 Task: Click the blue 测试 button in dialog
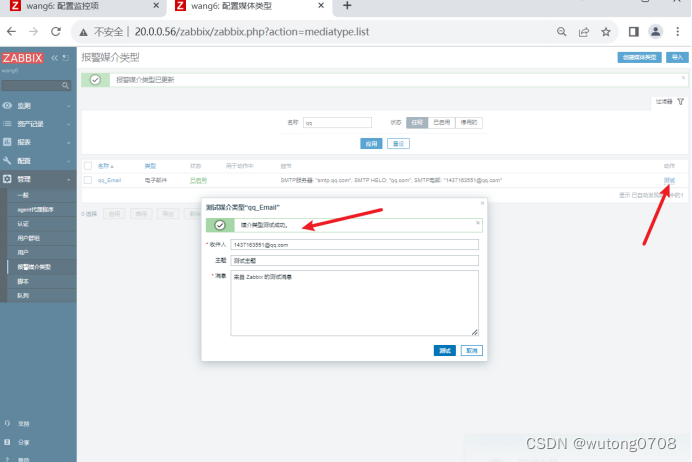(444, 350)
